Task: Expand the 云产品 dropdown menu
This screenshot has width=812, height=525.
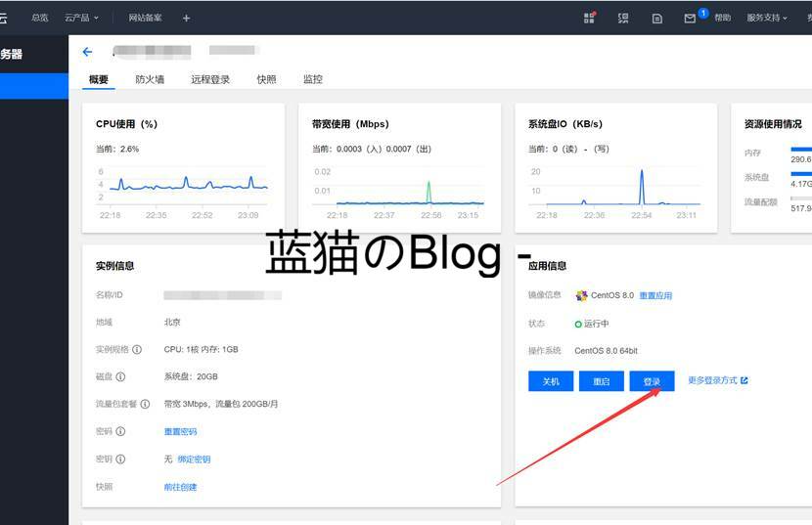Action: click(81, 18)
